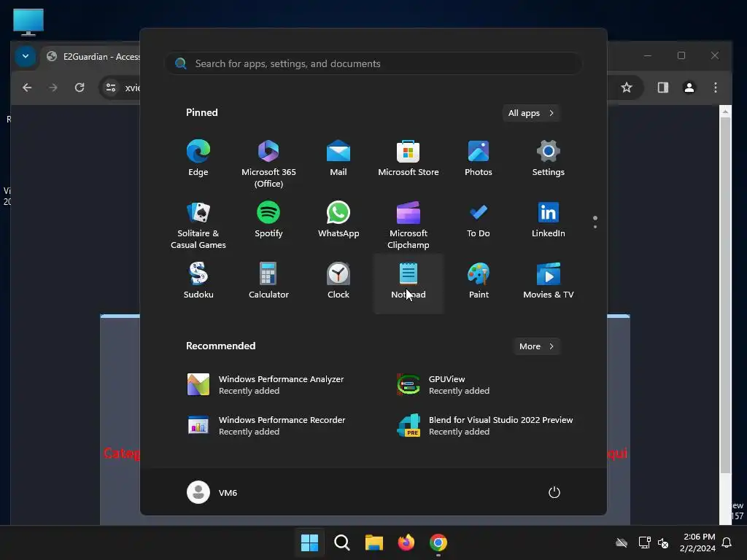747x560 pixels.
Task: Open WhatsApp pinned app
Action: tap(338, 219)
